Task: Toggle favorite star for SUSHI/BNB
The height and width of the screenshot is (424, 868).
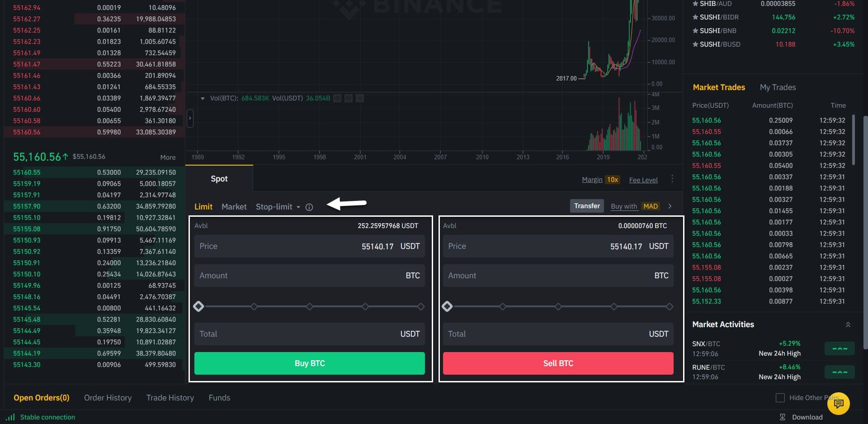Action: 695,31
